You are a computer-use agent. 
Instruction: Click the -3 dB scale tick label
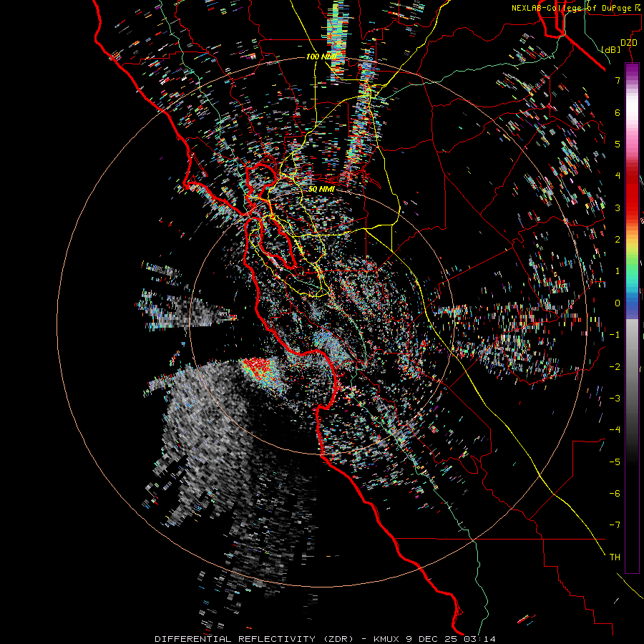(x=615, y=398)
